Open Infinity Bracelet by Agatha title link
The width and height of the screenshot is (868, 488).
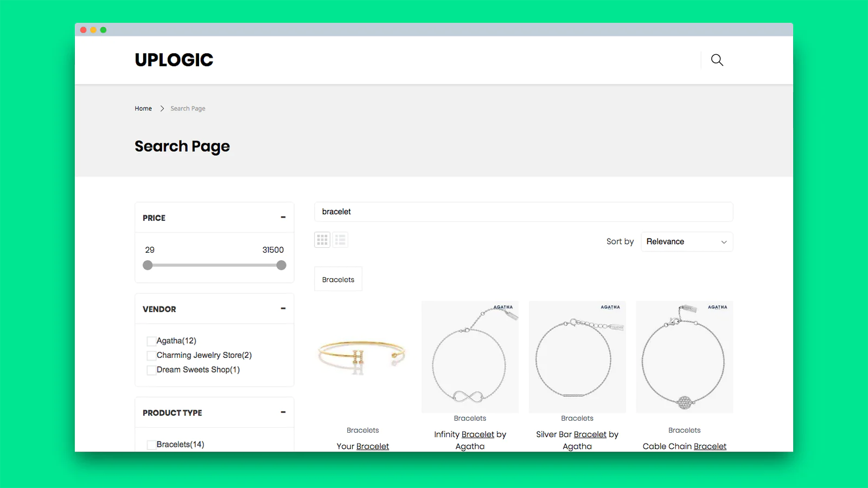[470, 440]
